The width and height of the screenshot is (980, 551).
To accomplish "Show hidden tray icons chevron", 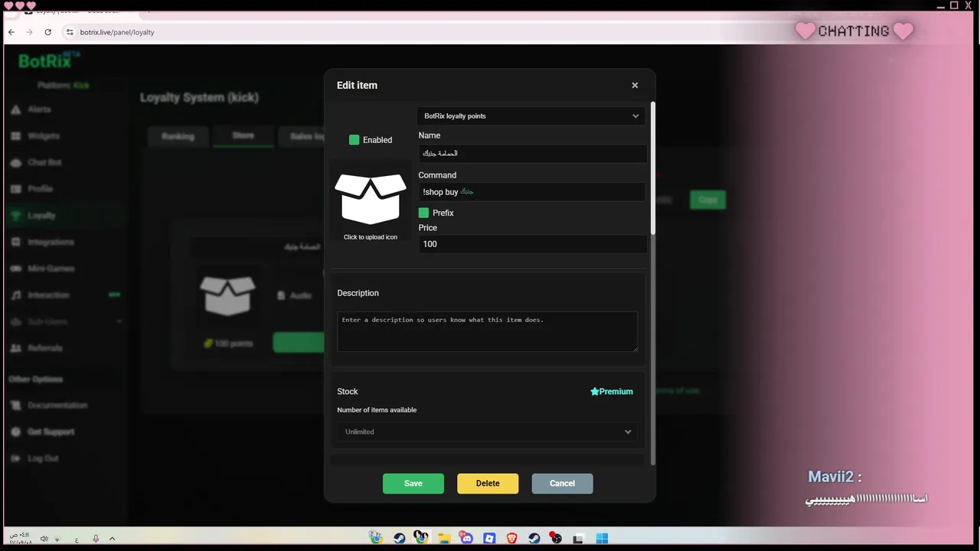I will click(112, 539).
